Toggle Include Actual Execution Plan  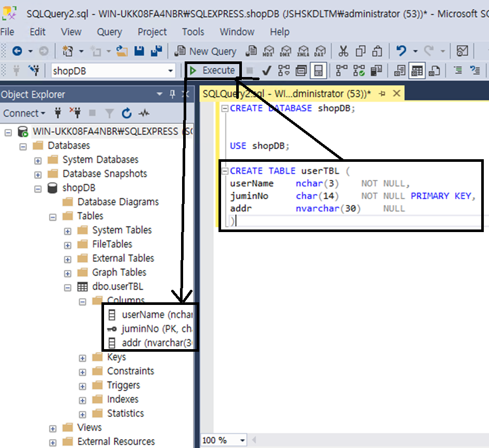[x=341, y=70]
